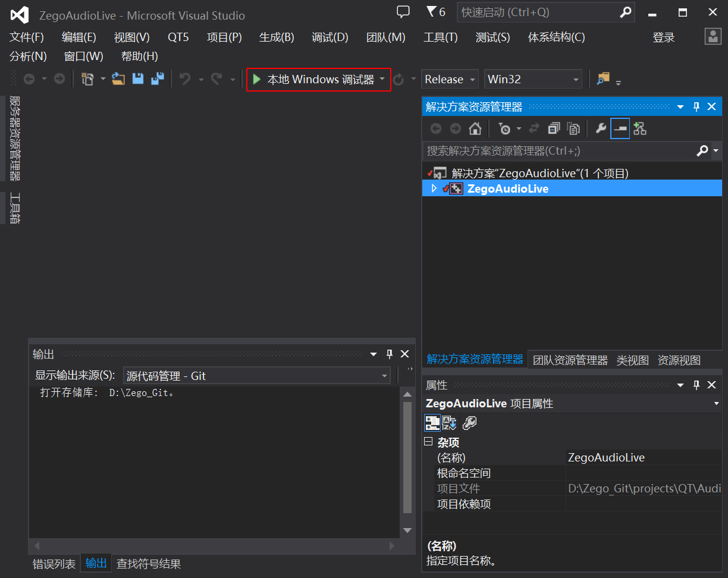Click the Collapse All icon in Solution Explorer
This screenshot has width=728, height=578.
click(554, 128)
